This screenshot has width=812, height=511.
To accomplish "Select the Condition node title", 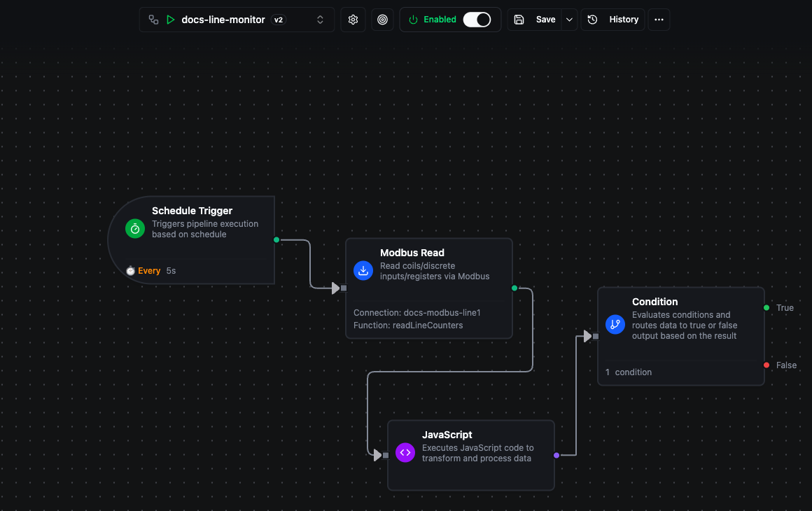I will coord(654,302).
